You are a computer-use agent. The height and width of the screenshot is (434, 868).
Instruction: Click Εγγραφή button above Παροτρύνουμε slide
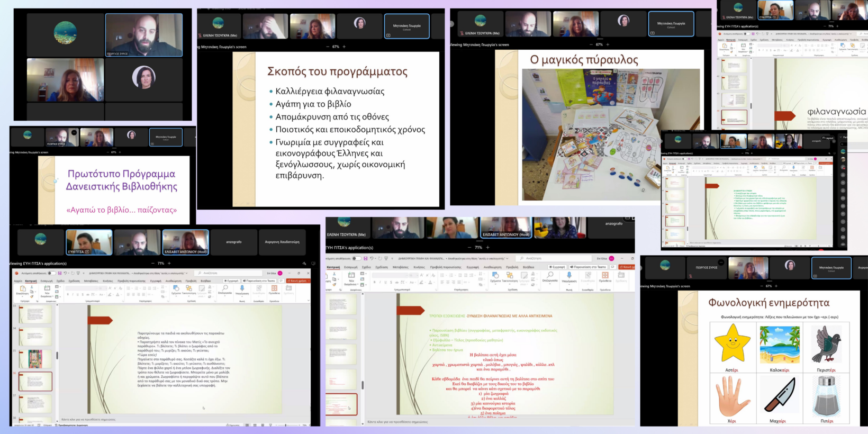tap(231, 281)
